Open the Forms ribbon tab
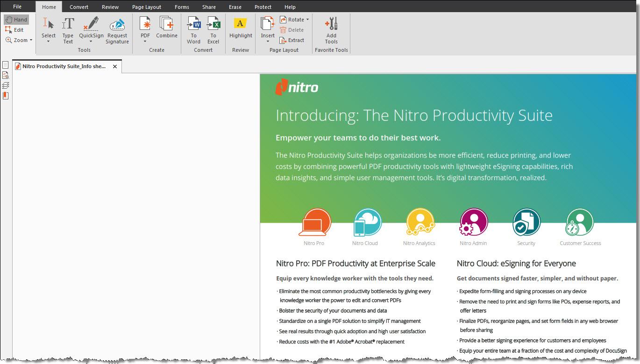This screenshot has height=364, width=640. [x=182, y=7]
